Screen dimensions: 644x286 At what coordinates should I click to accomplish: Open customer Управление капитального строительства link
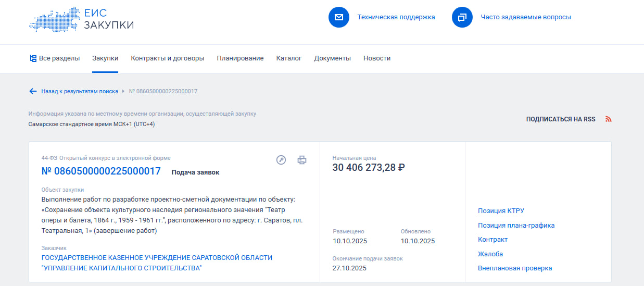coord(157,263)
